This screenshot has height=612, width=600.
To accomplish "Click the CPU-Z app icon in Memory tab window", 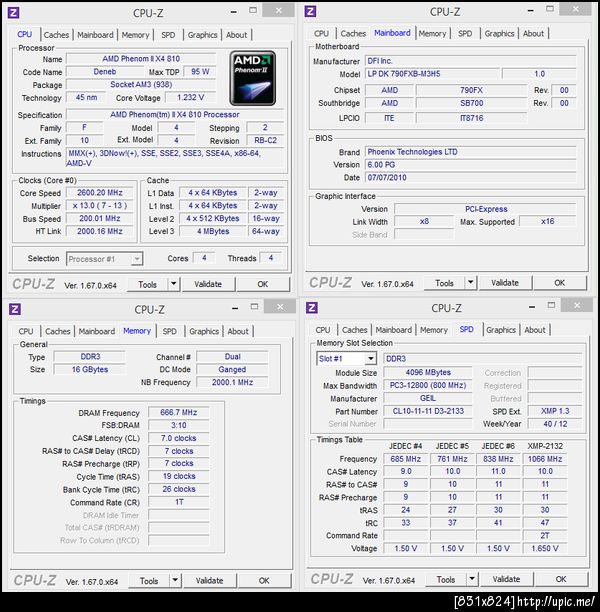I will tap(15, 309).
